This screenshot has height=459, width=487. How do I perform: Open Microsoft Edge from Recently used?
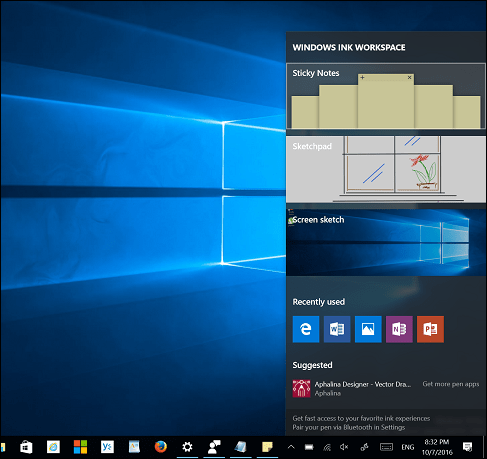[306, 329]
